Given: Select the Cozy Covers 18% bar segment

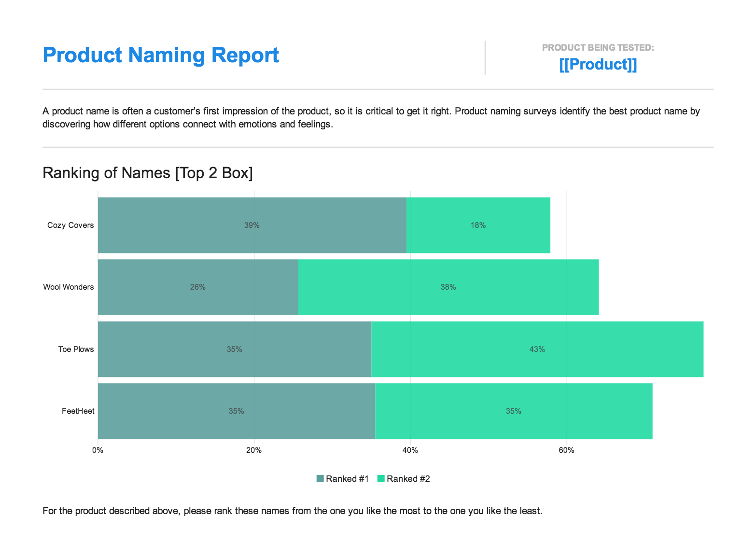Looking at the screenshot, I should [x=478, y=225].
